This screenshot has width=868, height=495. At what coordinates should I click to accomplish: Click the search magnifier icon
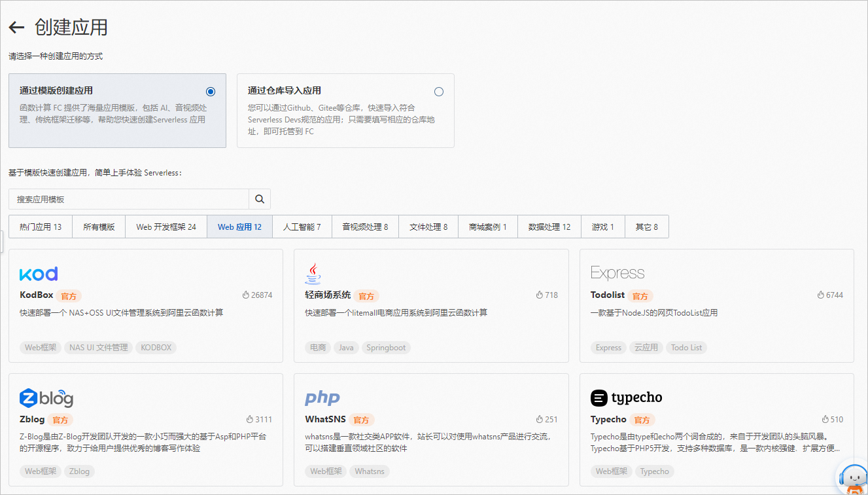click(260, 198)
